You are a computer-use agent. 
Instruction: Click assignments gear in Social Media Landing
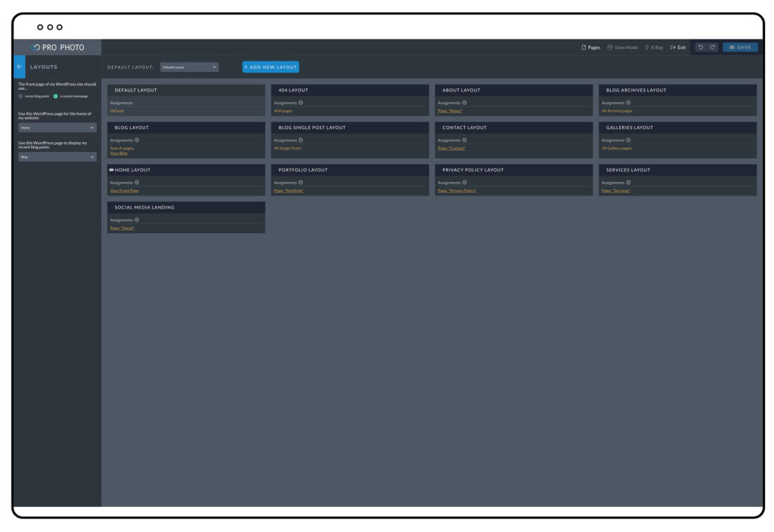click(x=137, y=220)
